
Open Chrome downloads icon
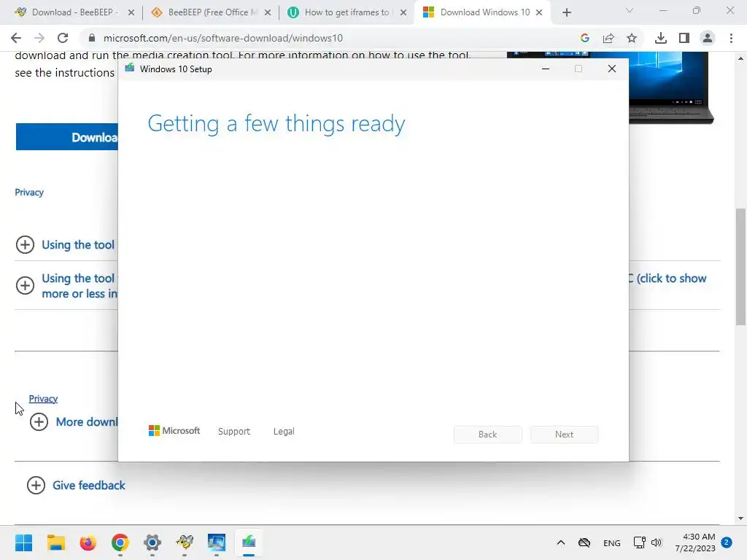point(661,38)
